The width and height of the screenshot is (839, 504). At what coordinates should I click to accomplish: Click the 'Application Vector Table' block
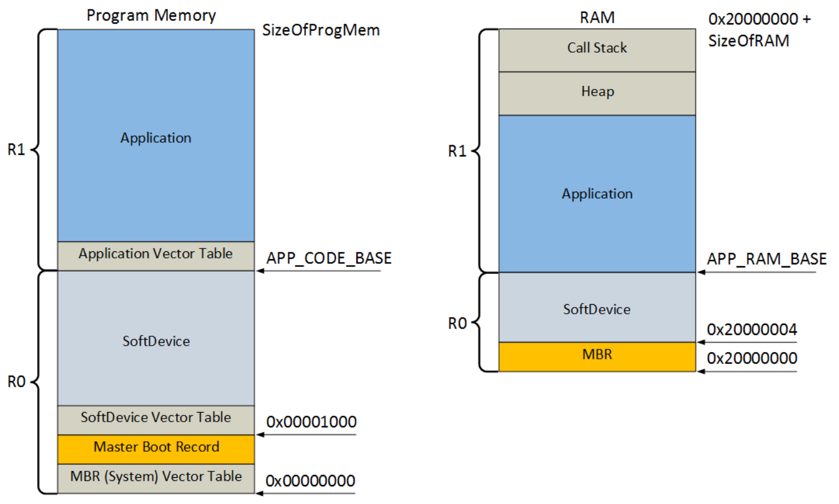pyautogui.click(x=156, y=256)
